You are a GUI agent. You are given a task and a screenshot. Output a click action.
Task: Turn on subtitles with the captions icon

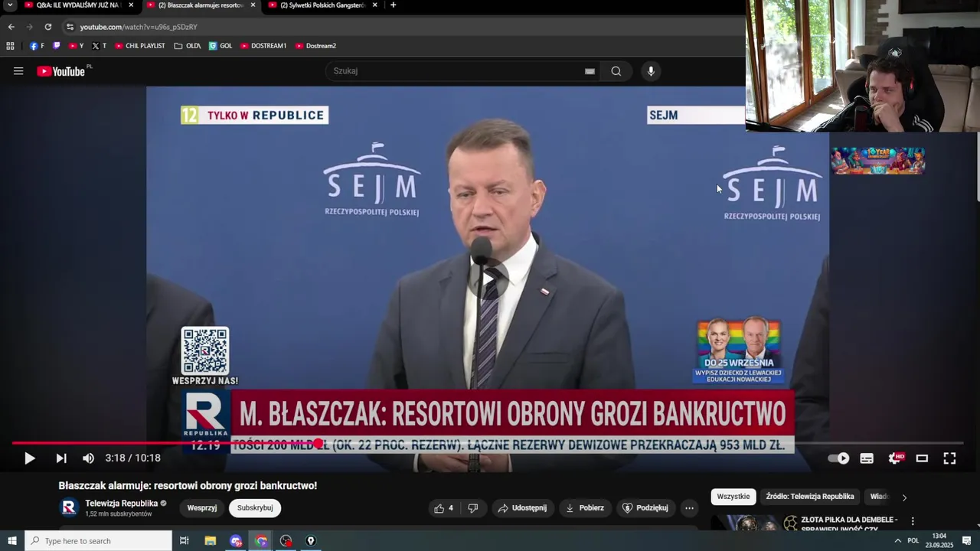coord(867,458)
